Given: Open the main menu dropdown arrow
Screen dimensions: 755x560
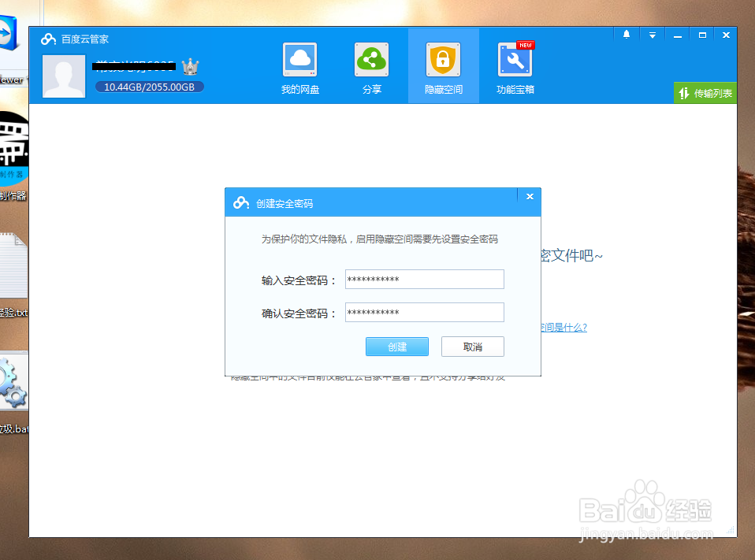Looking at the screenshot, I should pyautogui.click(x=652, y=35).
